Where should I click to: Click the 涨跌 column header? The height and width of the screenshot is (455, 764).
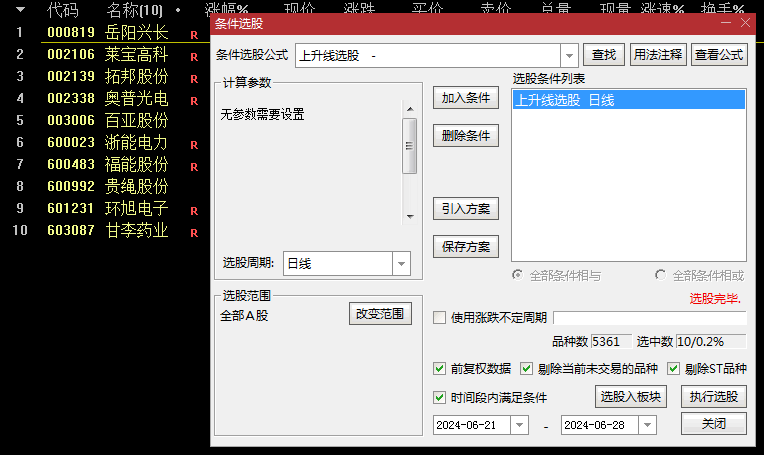pyautogui.click(x=359, y=7)
